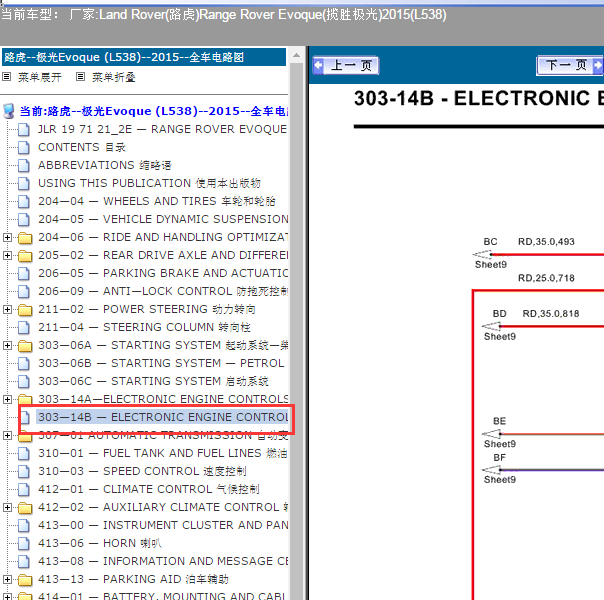604x600 pixels.
Task: Click folder icon of 413-13 PARKING AID
Action: tap(25, 580)
